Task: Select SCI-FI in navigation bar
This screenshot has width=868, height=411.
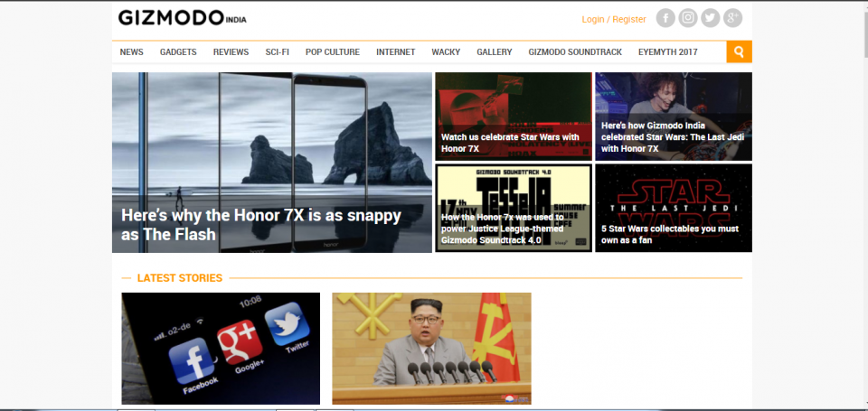Action: click(277, 52)
